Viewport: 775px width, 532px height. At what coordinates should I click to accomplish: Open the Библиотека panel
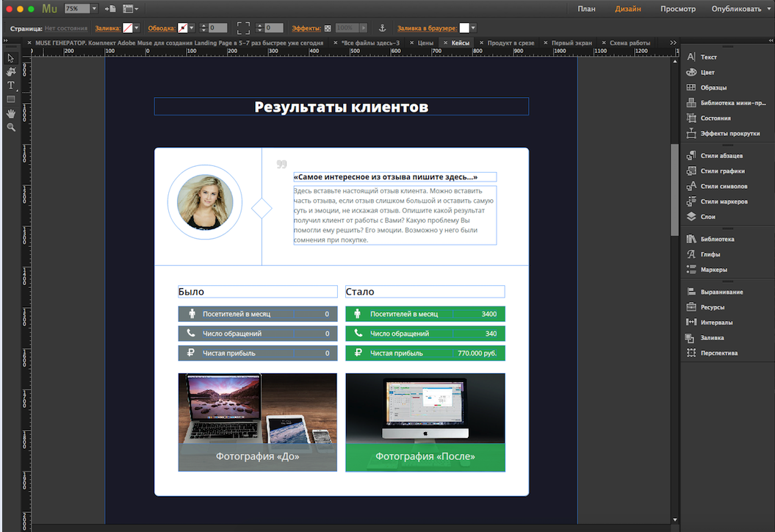(x=716, y=239)
